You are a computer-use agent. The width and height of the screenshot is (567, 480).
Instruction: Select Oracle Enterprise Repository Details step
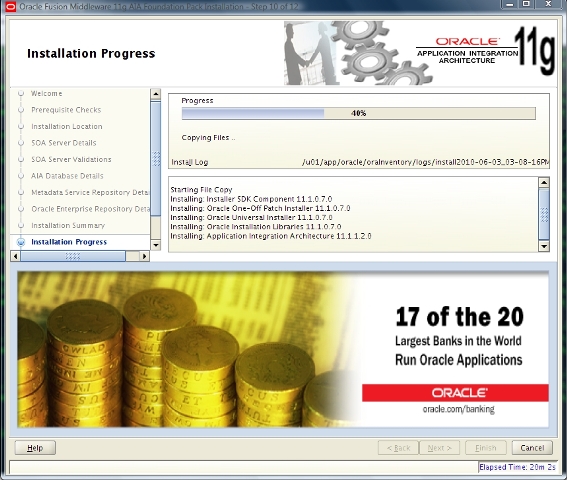click(x=90, y=209)
